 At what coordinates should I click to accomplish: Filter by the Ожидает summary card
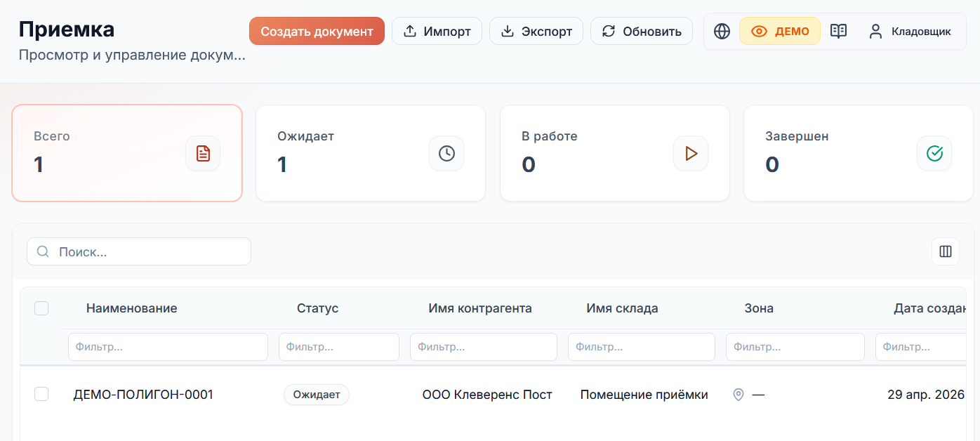(x=371, y=153)
